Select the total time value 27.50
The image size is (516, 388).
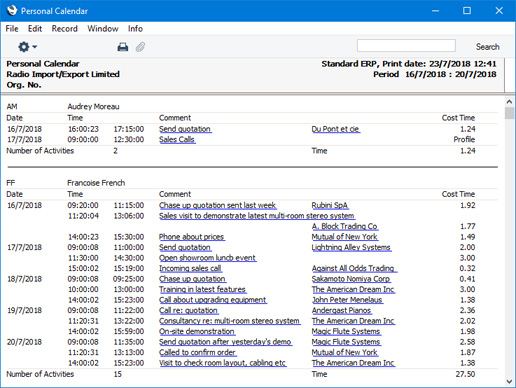point(465,374)
